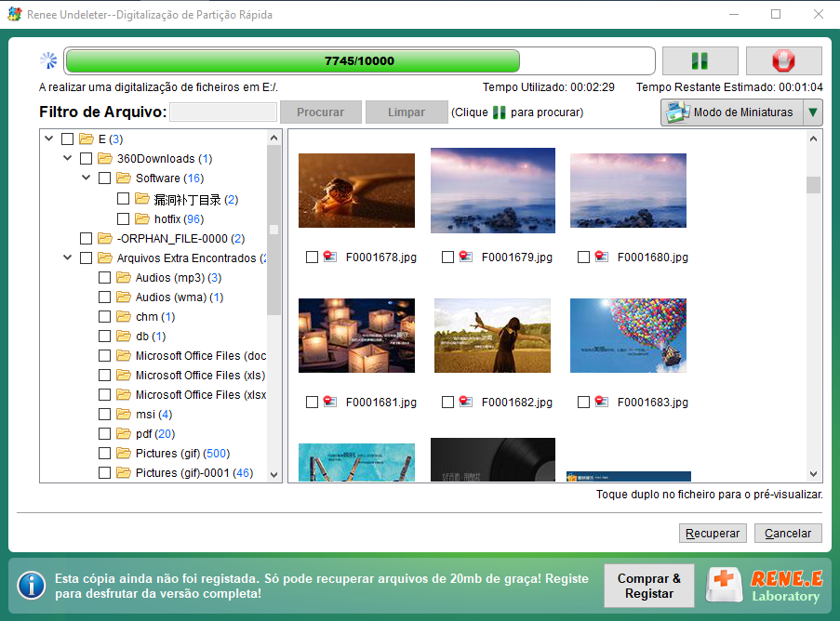Check the box for F0001682.jpg
840x621 pixels.
[x=447, y=402]
